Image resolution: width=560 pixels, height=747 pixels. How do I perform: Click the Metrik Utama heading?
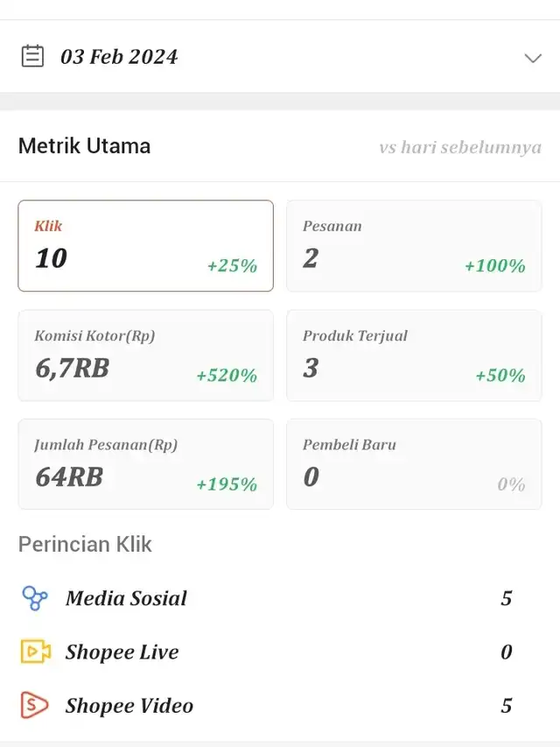[x=84, y=145]
